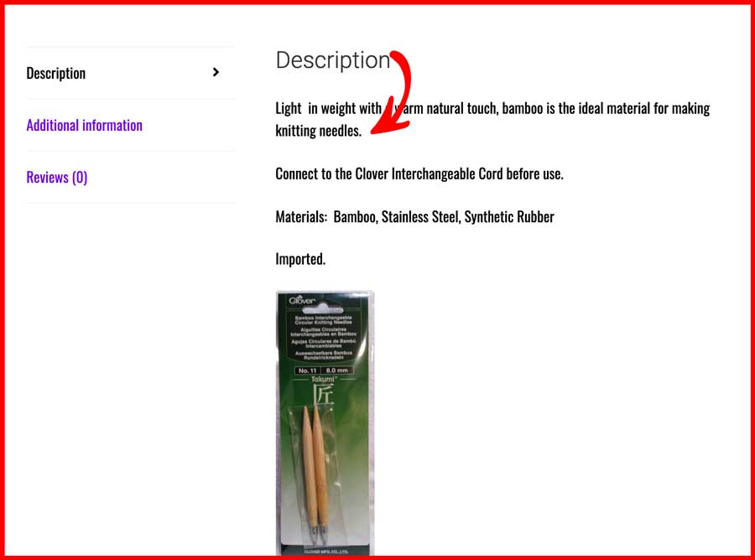Click the Clover Interchangeable Cord sentence
This screenshot has height=560, width=755.
click(x=419, y=174)
